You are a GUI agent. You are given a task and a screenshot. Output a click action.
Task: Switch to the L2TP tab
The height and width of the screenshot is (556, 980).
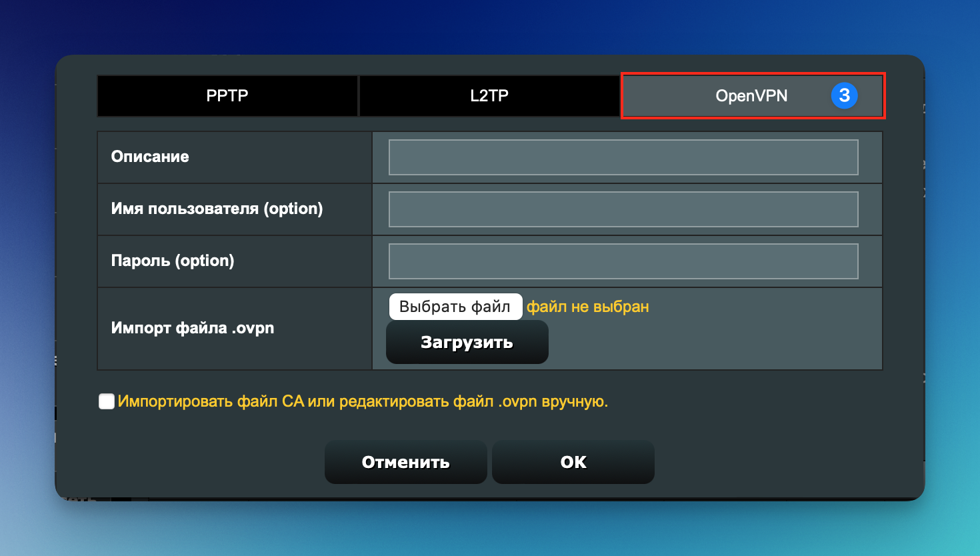[489, 95]
